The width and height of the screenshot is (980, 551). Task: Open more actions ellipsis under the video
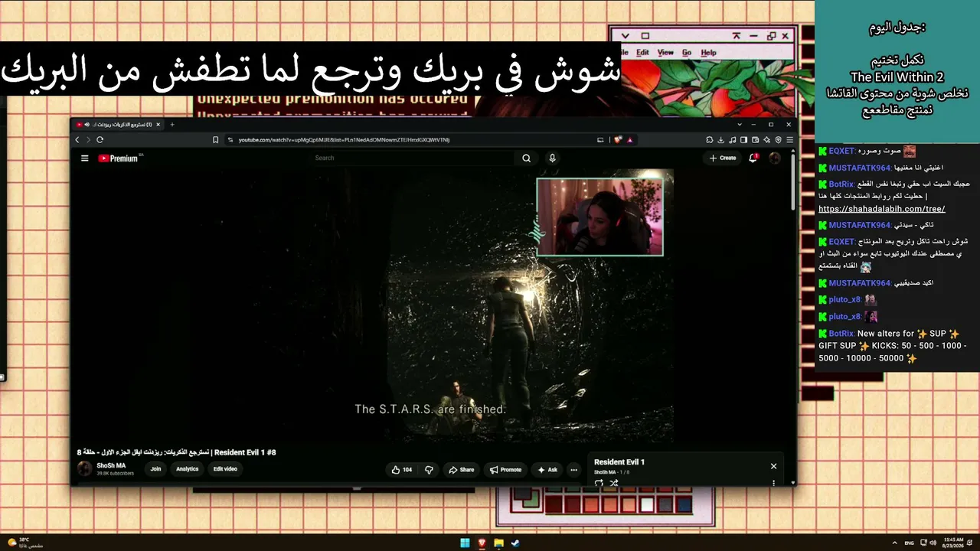point(573,470)
